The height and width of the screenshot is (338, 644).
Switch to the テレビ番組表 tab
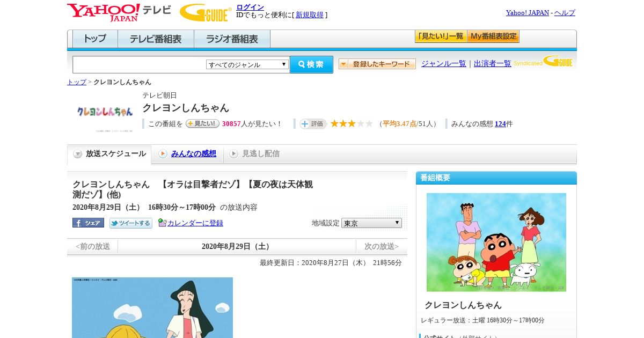[156, 39]
